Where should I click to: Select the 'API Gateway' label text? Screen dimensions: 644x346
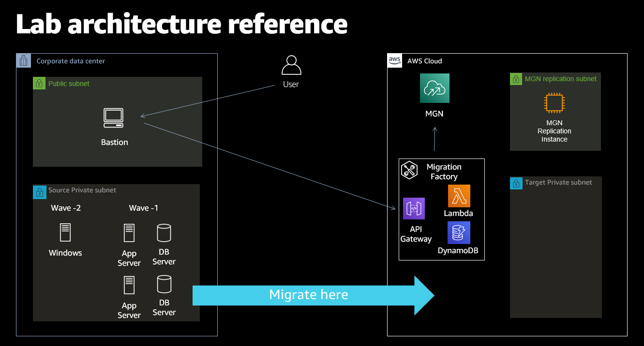point(416,234)
